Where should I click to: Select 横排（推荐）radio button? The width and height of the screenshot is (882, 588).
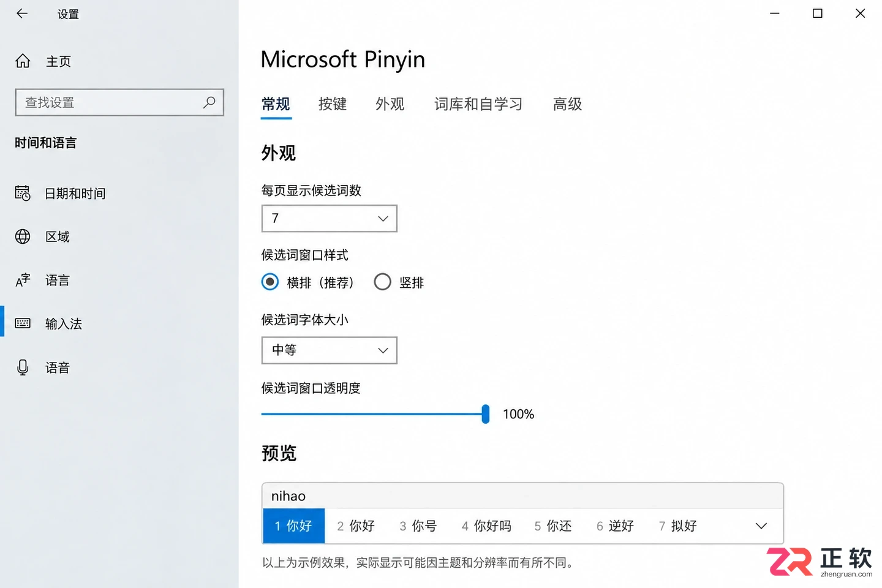coord(270,282)
